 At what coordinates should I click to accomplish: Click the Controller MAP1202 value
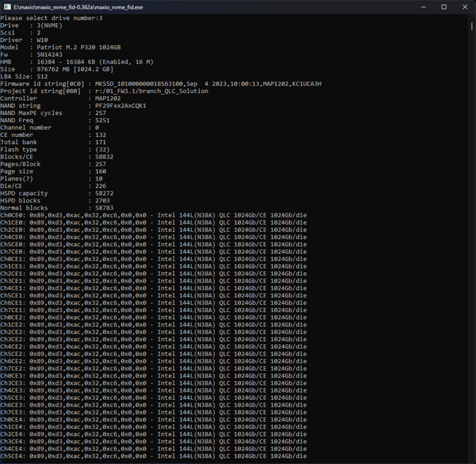104,98
